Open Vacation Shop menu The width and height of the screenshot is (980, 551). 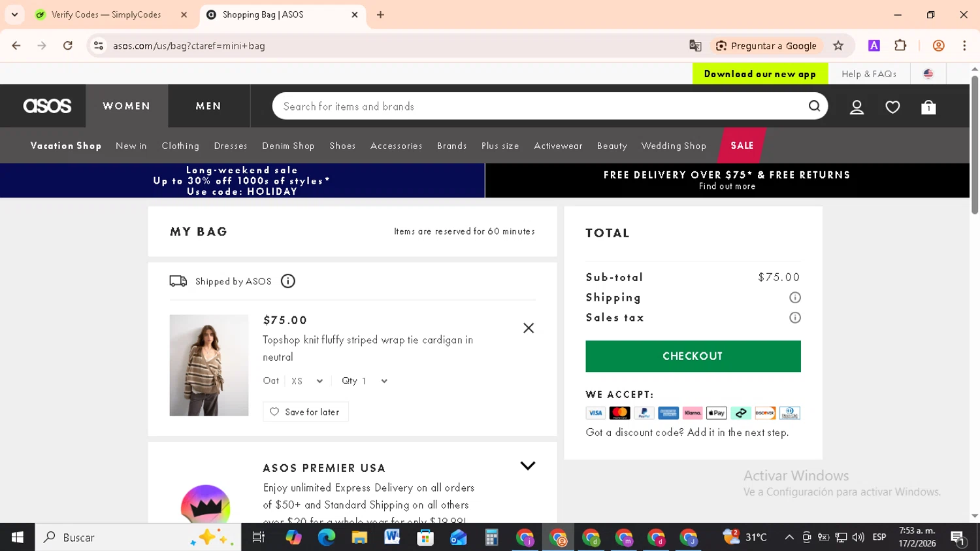point(66,146)
